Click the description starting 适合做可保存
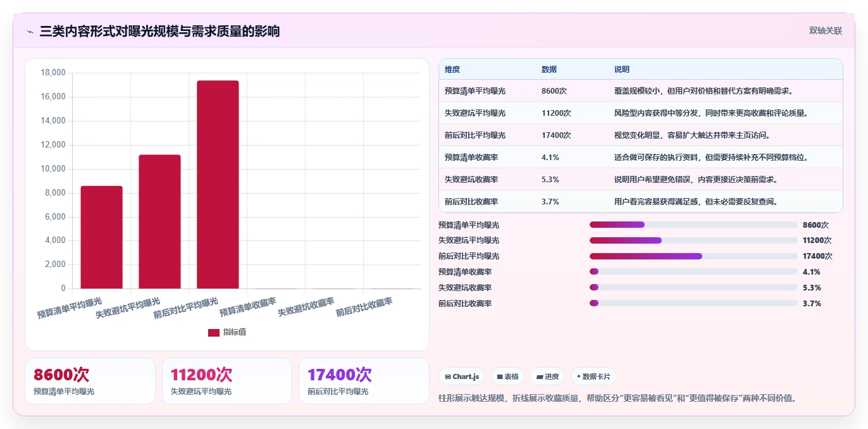Viewport: 868px width, 429px height. [711, 158]
